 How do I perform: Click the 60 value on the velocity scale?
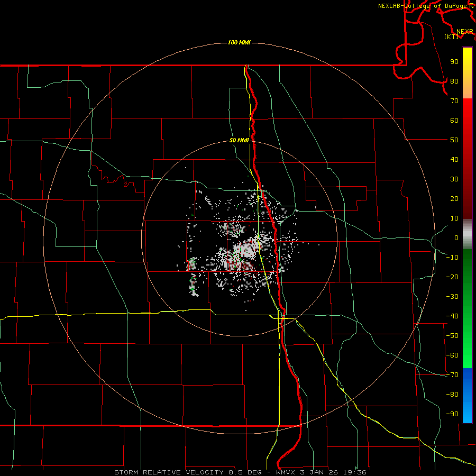454,121
